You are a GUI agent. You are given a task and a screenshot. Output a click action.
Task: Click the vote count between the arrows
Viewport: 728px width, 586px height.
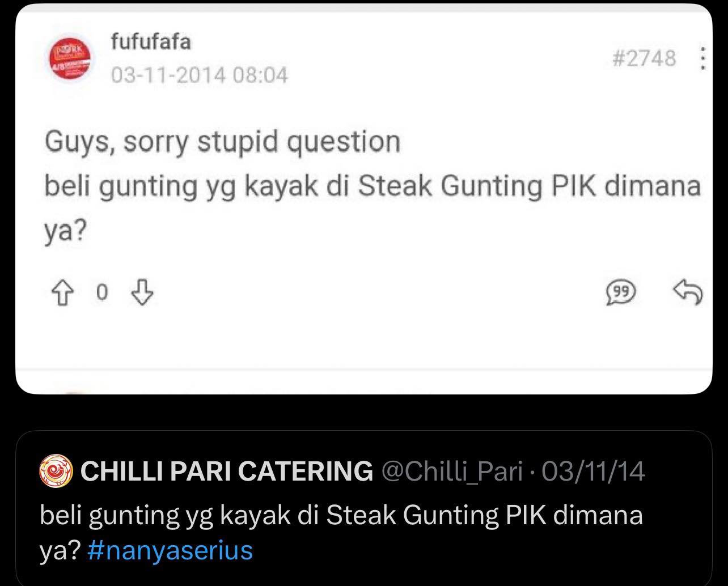tap(102, 292)
